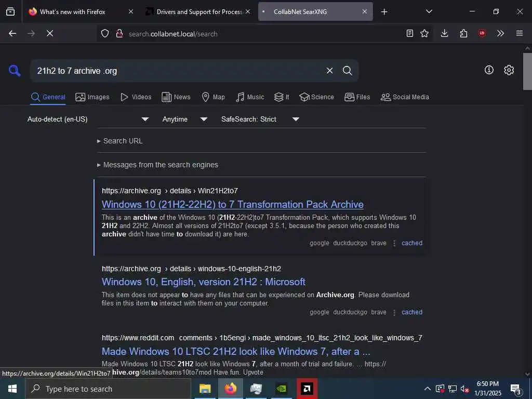Open Made Windows 10 LTSC 21H2 reddit link

tap(236, 352)
